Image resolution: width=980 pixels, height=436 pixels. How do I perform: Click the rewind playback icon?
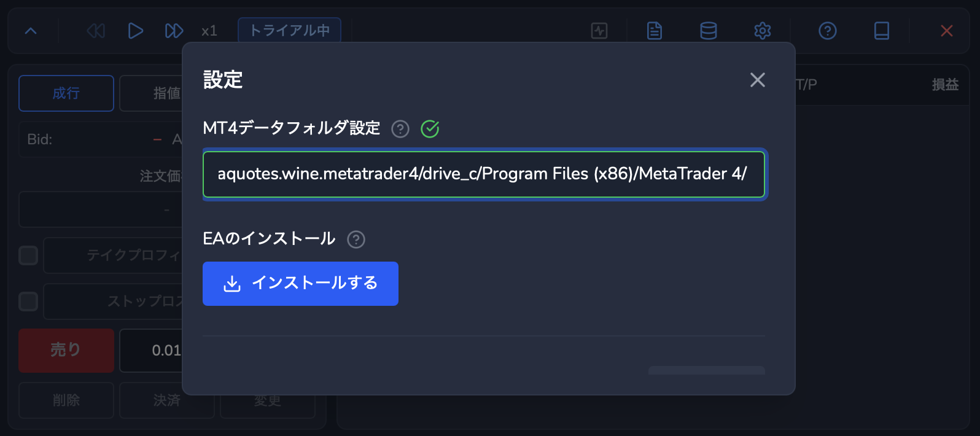(96, 31)
